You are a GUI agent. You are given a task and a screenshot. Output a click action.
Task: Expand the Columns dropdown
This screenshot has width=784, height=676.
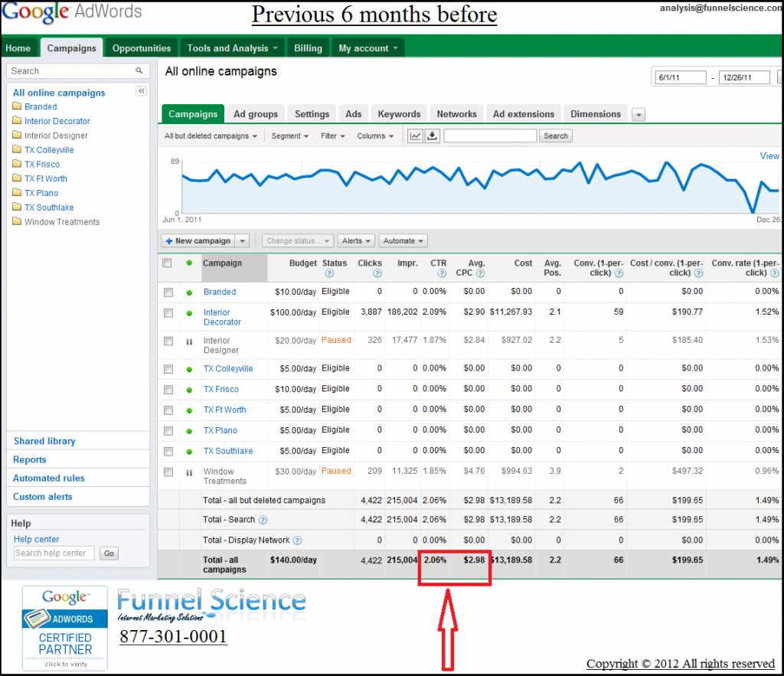click(375, 136)
